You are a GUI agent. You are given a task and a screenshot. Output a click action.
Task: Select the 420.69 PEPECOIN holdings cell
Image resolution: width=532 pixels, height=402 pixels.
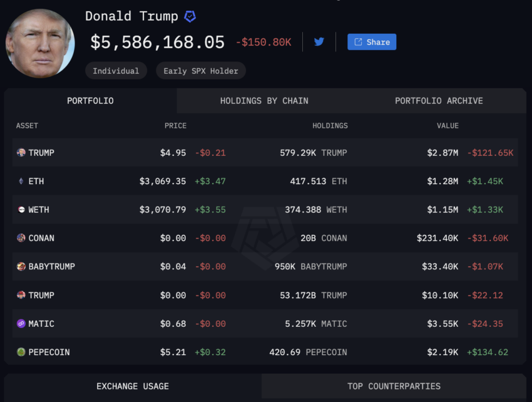[309, 353]
